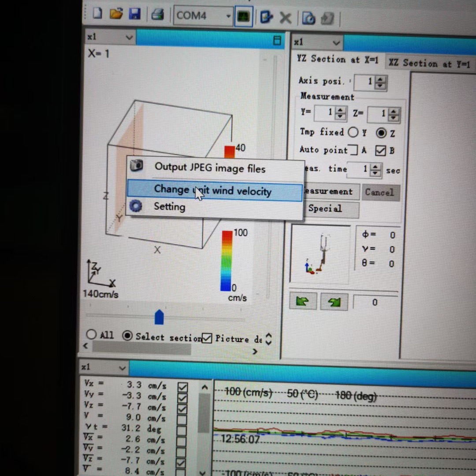Click the Y= value spinner arrows
Image resolution: width=476 pixels, height=476 pixels.
click(340, 113)
